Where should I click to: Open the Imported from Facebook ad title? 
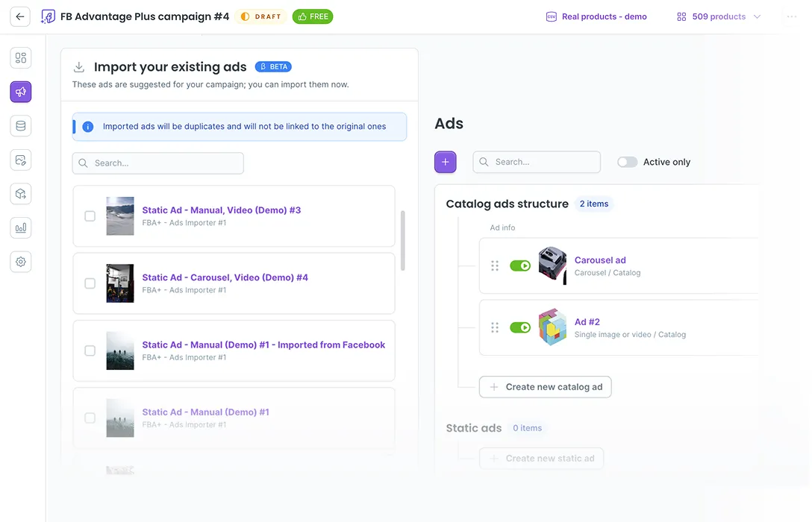[263, 345]
